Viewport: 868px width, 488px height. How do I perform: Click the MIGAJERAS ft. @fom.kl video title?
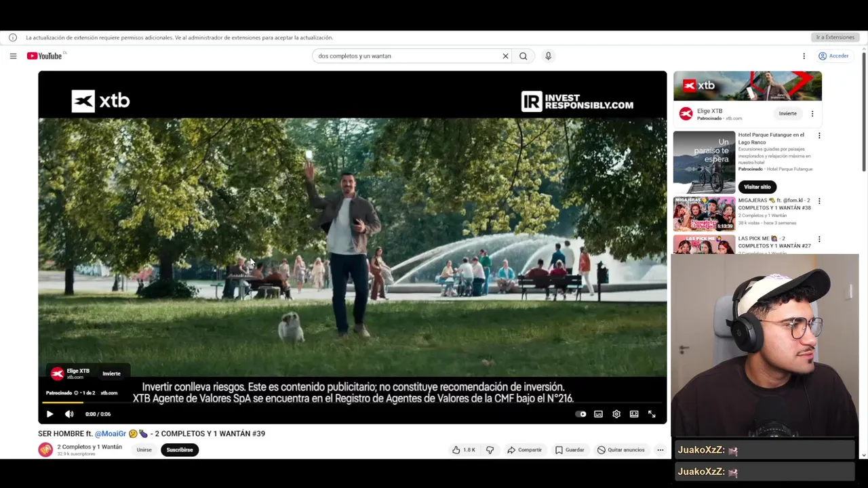(774, 205)
